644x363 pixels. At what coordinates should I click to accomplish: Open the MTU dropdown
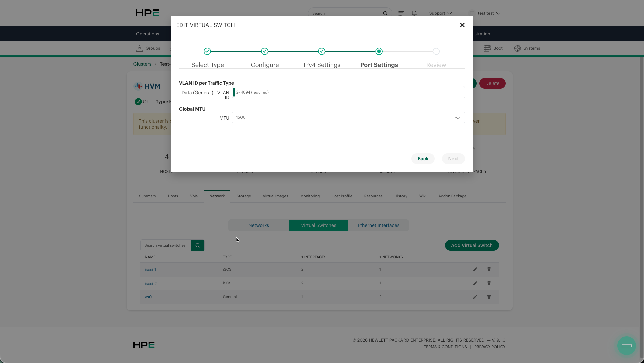coord(348,118)
